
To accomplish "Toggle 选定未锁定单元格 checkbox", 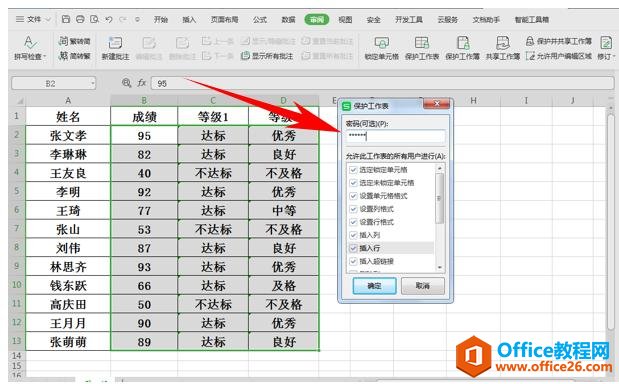I will [x=353, y=183].
